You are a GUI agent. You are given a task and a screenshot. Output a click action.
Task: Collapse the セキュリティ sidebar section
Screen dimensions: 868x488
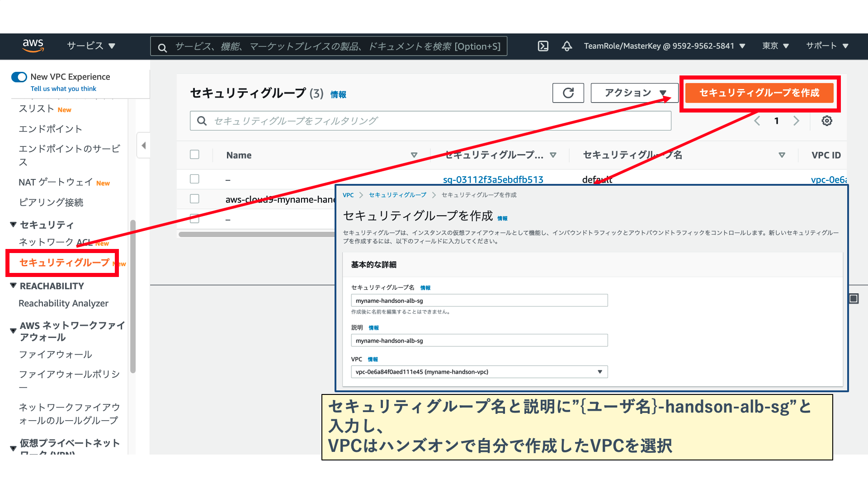point(13,225)
